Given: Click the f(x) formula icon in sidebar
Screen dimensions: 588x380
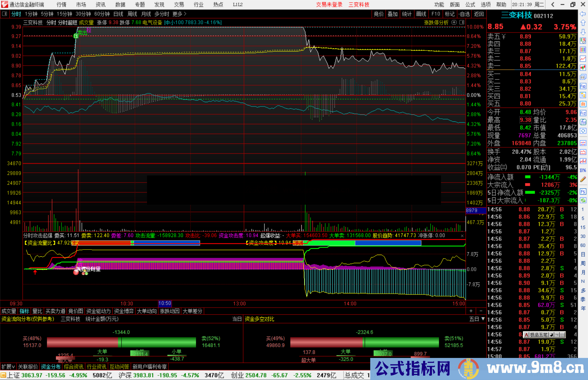Looking at the screenshot, I should coord(583,122).
